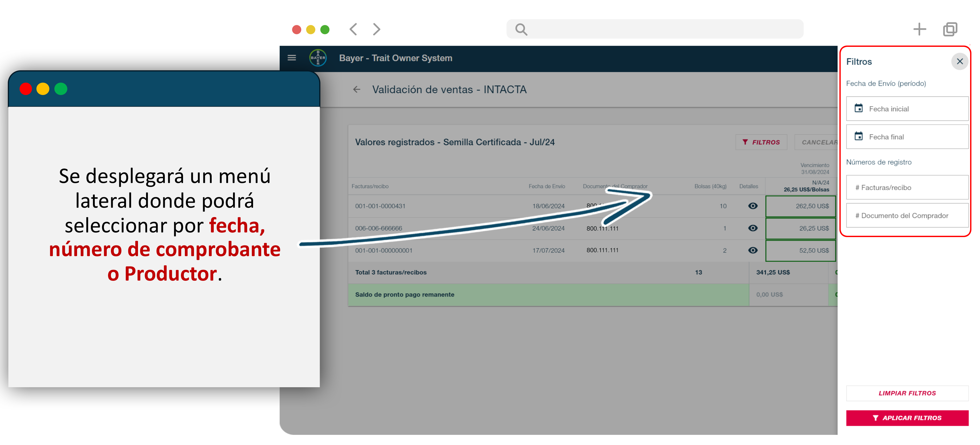Show all browser tabs overview
This screenshot has width=980, height=445.
point(950,29)
